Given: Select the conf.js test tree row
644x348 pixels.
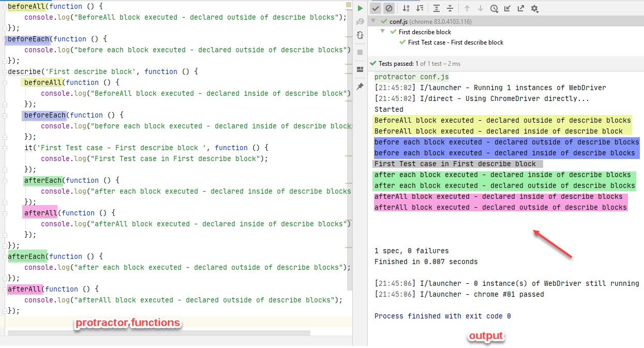Looking at the screenshot, I should coord(506,22).
